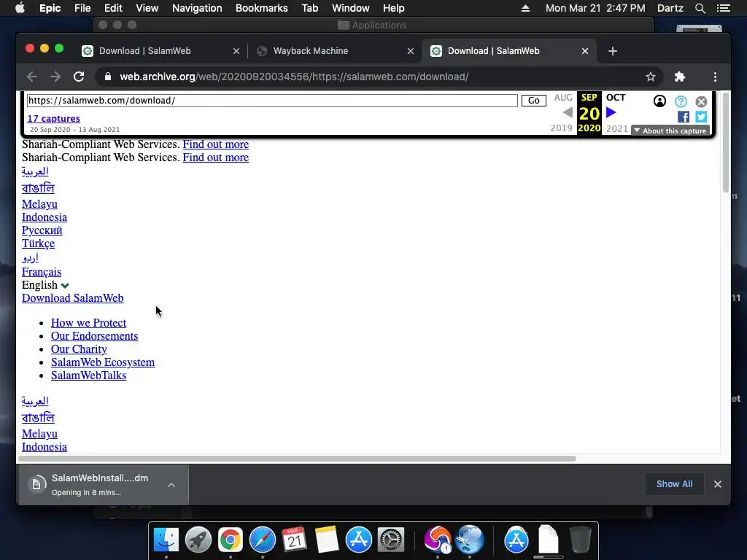
Task: Open Google Chrome from dock
Action: click(x=230, y=540)
